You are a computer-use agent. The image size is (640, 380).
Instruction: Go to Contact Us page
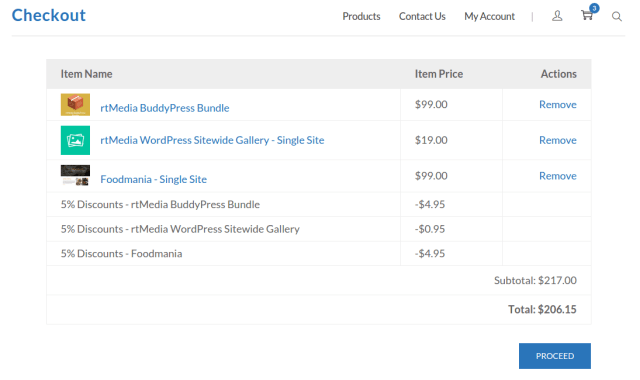point(422,16)
